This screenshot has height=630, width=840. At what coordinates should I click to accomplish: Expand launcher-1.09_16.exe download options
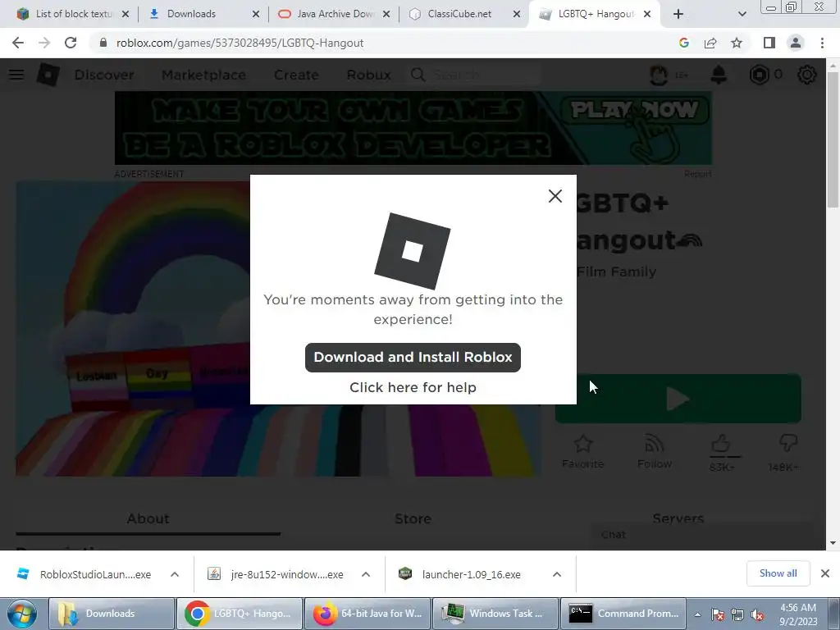557,574
